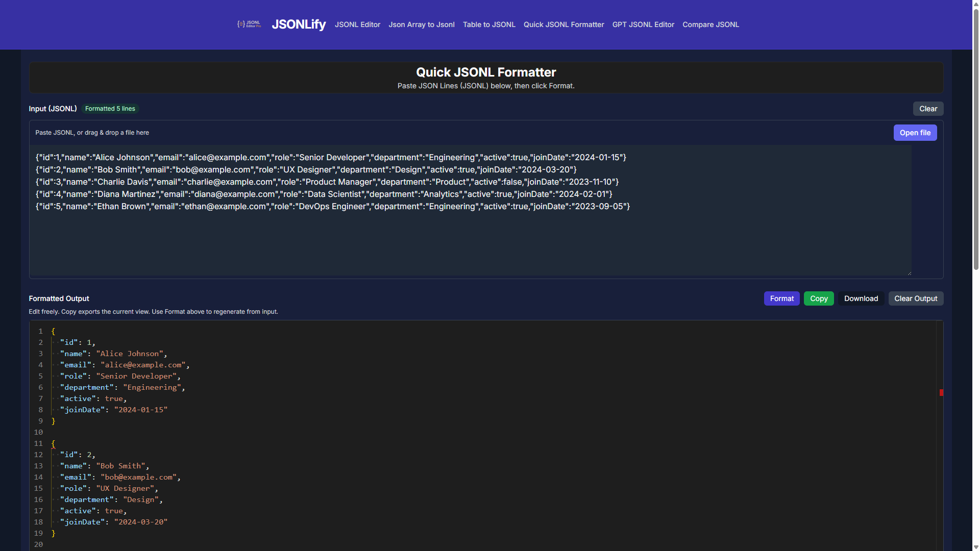Go to the Compare JSONL tool

[710, 24]
